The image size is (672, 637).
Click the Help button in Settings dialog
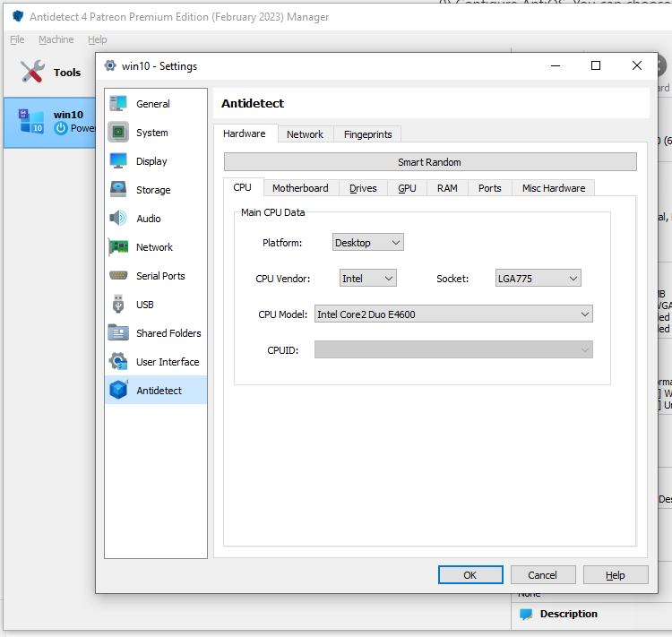[x=616, y=575]
